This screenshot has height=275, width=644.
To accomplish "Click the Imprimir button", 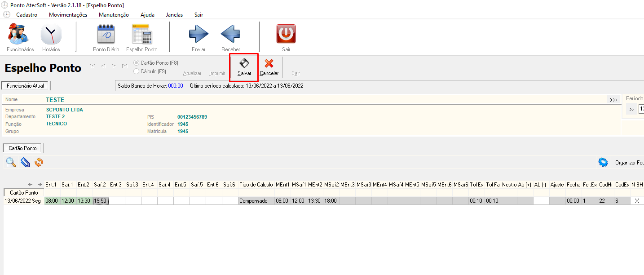I will tap(217, 73).
